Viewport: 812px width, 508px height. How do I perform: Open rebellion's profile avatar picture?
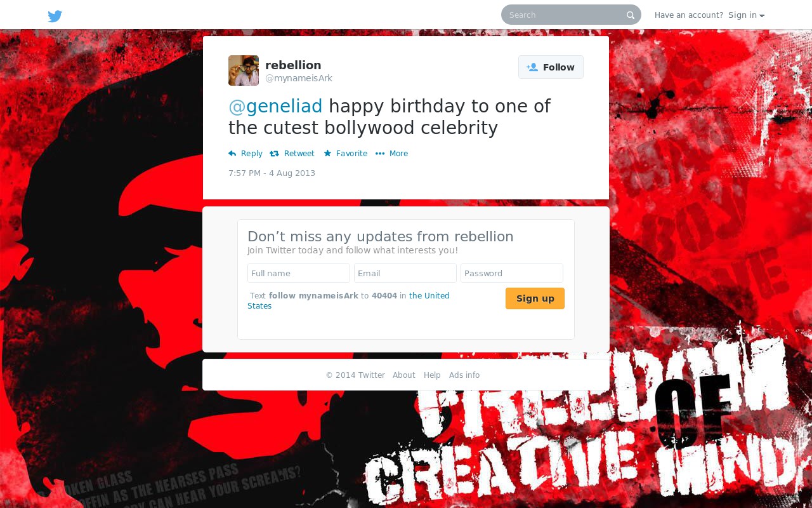(x=244, y=70)
